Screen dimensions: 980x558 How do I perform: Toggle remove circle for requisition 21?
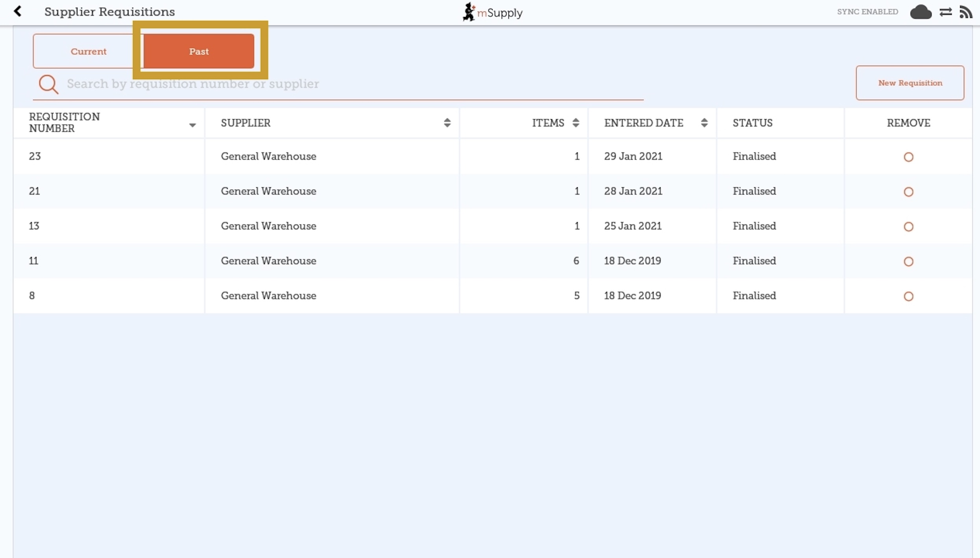[908, 192]
